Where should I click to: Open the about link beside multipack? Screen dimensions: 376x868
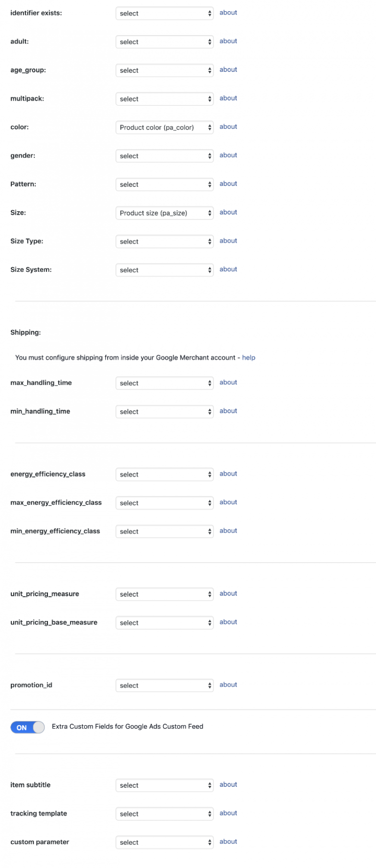coord(228,98)
